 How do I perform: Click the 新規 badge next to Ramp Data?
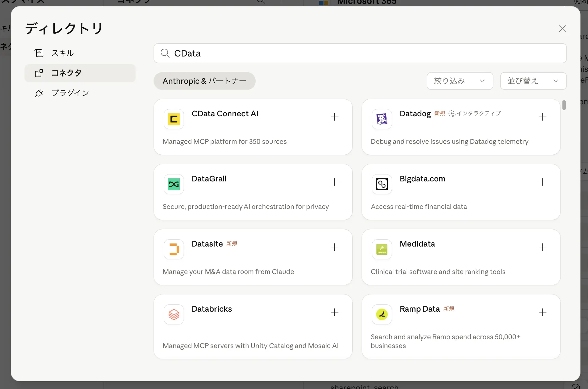[x=449, y=309]
